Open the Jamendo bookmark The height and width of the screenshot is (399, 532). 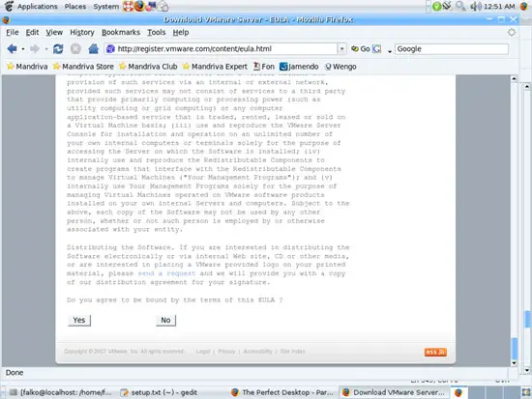click(299, 67)
